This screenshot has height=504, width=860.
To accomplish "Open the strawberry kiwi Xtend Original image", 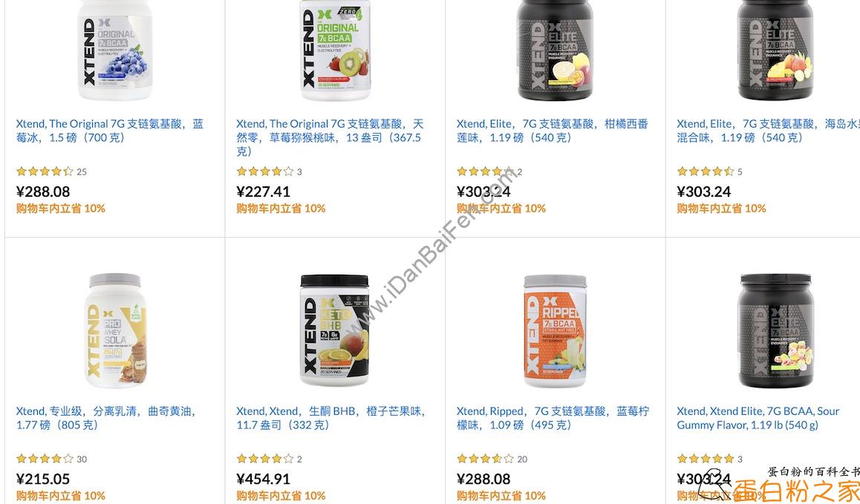I will point(336,50).
